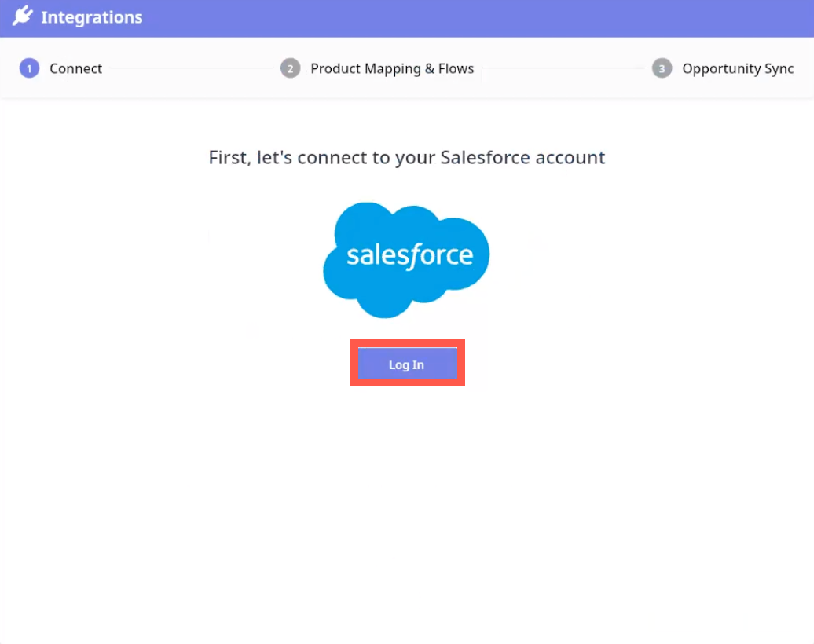Click the Integrations header title

(91, 16)
